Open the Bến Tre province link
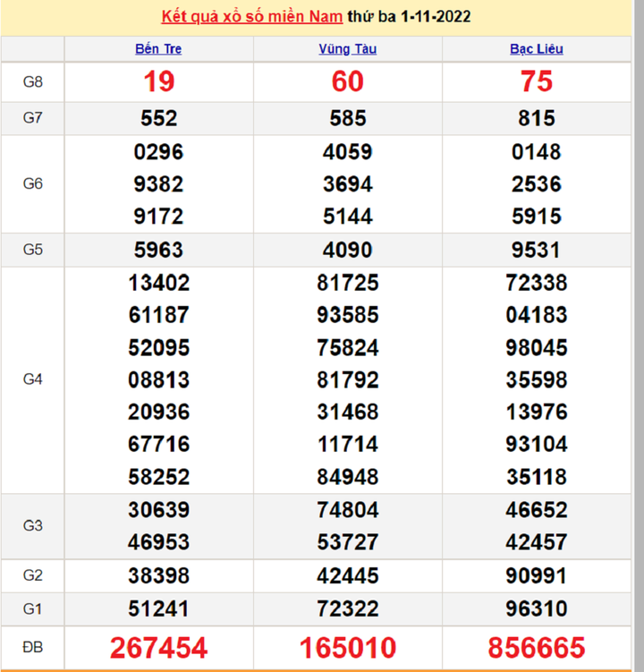The height and width of the screenshot is (672, 644). click(159, 49)
